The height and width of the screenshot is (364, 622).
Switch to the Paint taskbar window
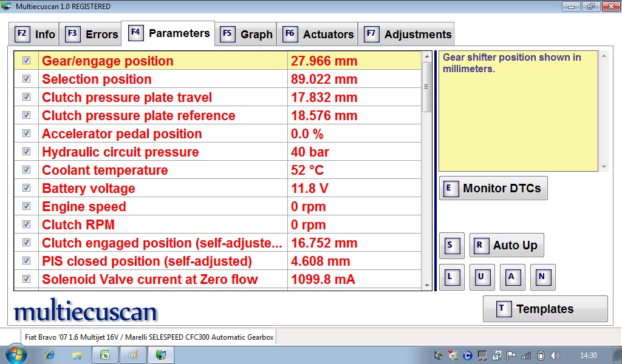coord(132,356)
